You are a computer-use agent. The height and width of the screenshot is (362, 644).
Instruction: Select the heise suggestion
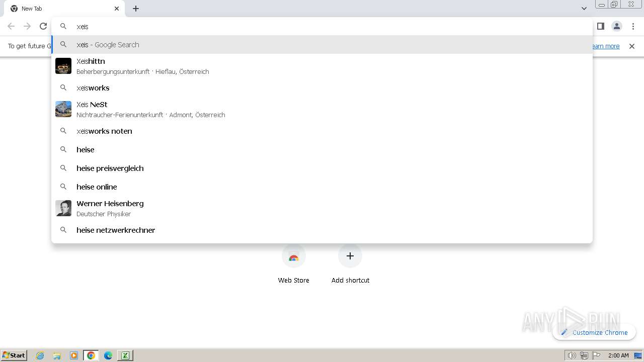tap(322, 150)
